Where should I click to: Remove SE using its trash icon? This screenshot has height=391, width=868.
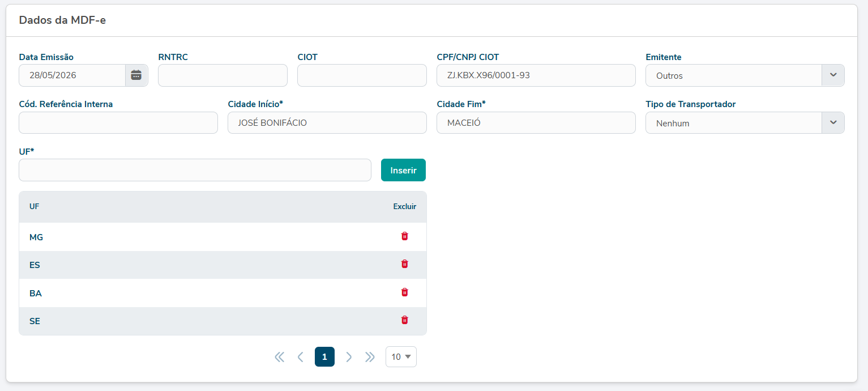click(404, 320)
